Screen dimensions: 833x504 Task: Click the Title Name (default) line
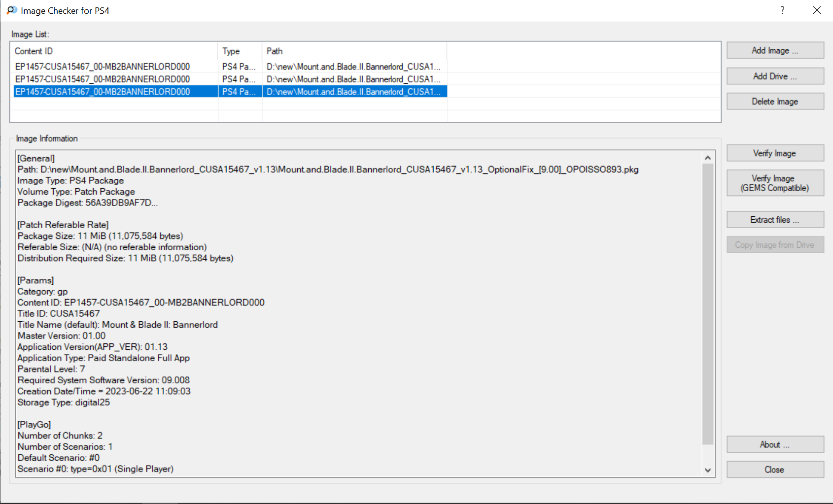[x=118, y=325]
